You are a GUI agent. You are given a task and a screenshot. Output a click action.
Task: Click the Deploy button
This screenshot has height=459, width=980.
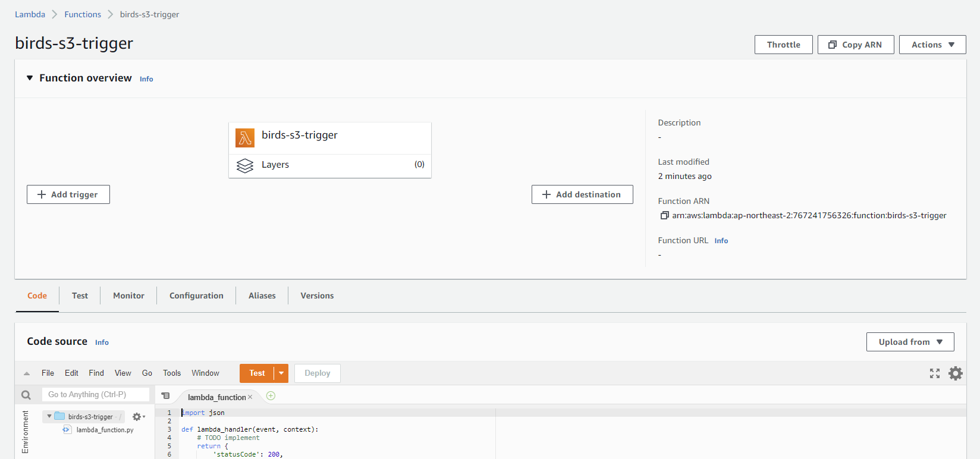coord(318,373)
